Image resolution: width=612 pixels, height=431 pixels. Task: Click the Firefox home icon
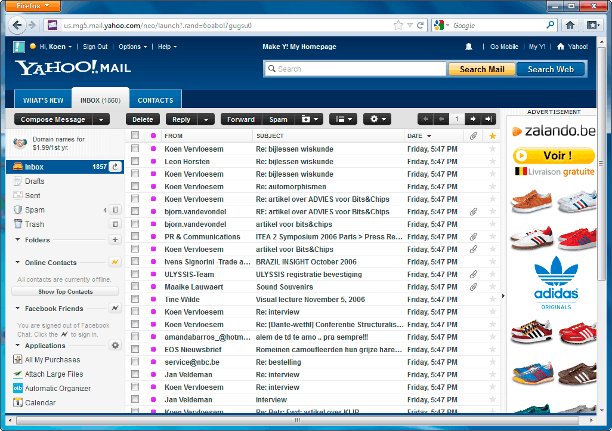(570, 25)
